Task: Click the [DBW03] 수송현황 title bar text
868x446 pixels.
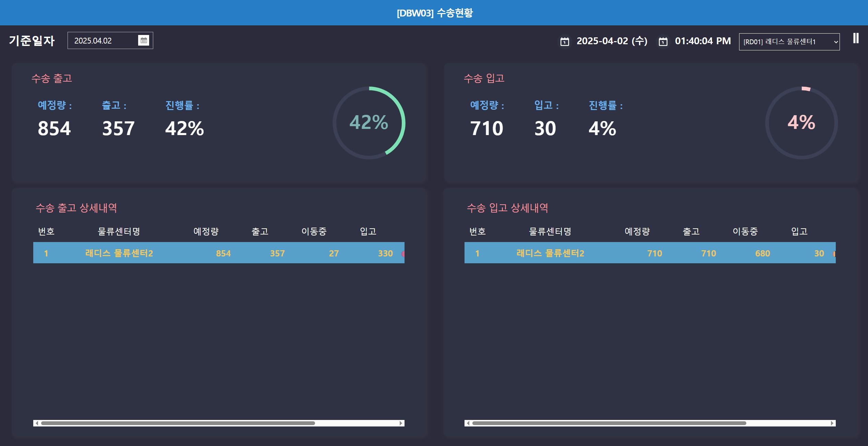Action: tap(435, 13)
